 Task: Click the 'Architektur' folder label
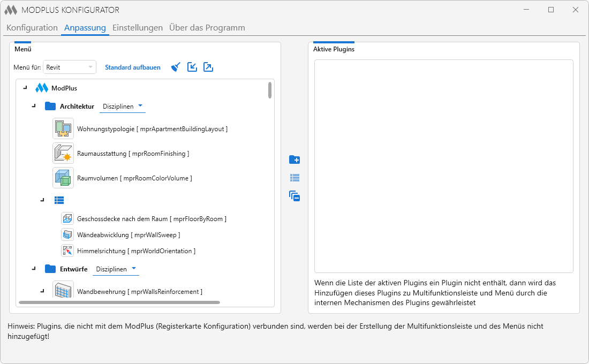point(77,107)
